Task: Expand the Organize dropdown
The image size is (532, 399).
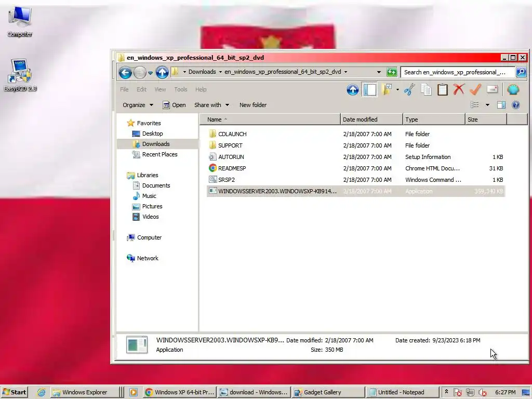Action: (x=138, y=105)
